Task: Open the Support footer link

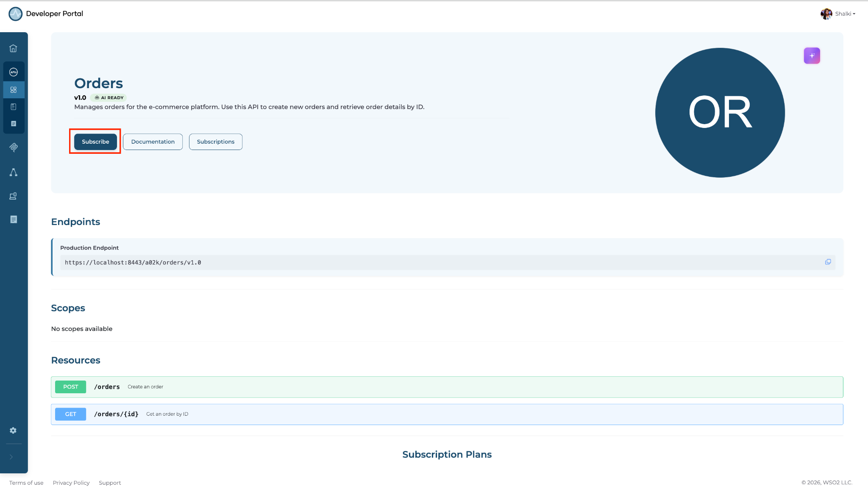Action: click(110, 483)
